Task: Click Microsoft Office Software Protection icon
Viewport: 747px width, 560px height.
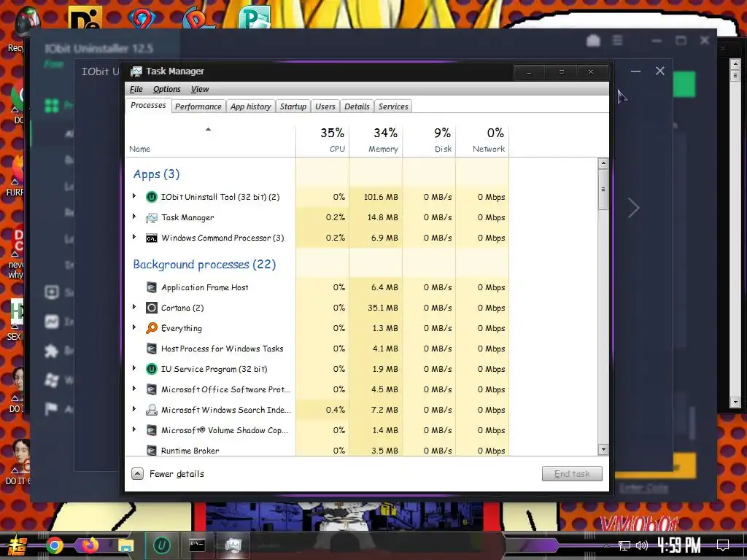Action: click(152, 389)
